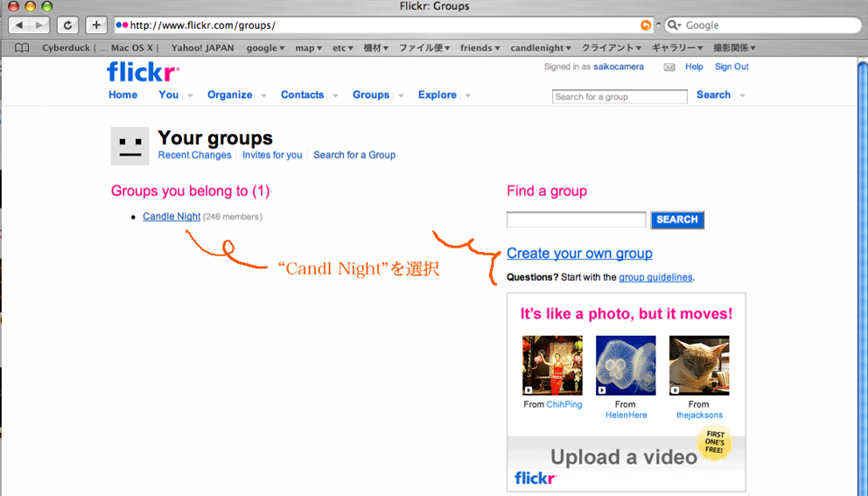
Task: Open the map bookmarks folder
Action: click(x=308, y=48)
